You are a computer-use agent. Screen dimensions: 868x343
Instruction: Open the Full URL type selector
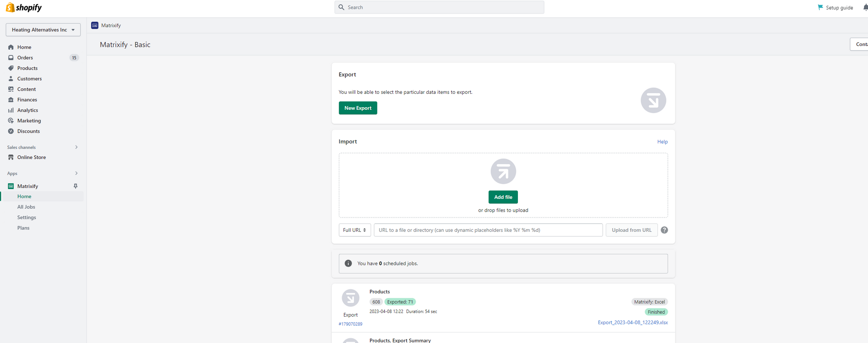click(x=355, y=230)
